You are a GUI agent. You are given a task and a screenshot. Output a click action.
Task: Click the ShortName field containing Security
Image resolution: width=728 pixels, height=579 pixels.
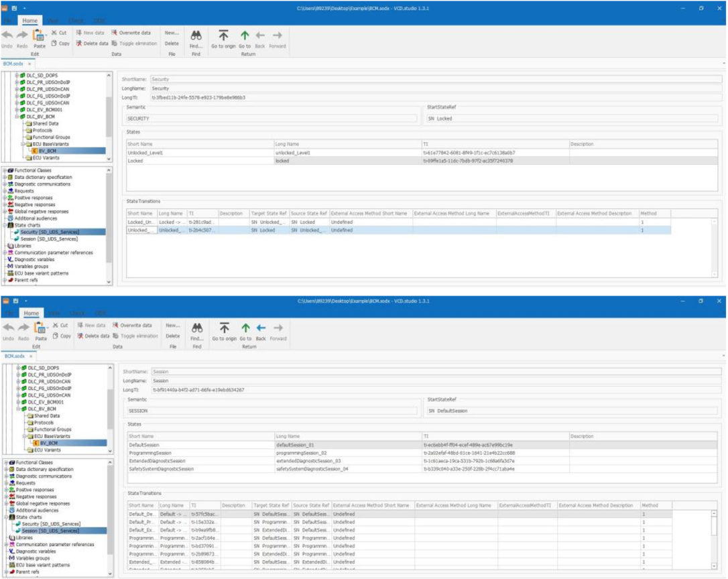[436, 79]
